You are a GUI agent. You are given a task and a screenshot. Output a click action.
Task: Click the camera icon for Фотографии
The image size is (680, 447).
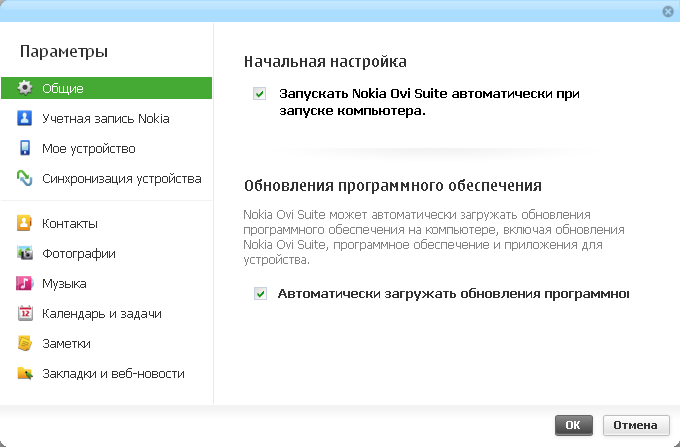click(x=25, y=253)
